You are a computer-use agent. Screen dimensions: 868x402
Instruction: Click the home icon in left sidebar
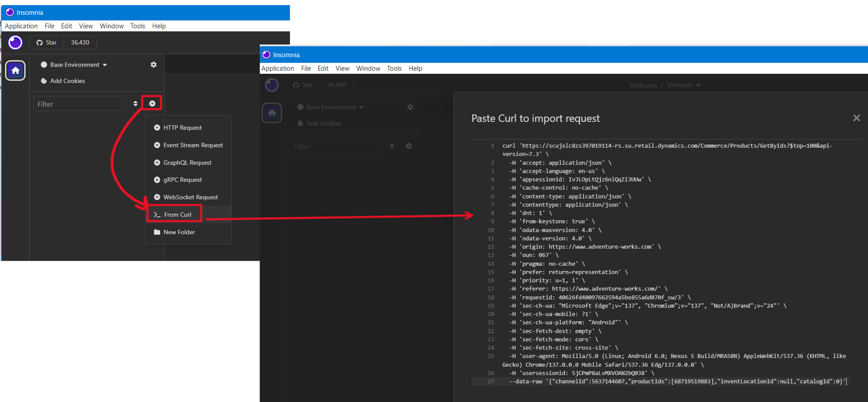[15, 71]
